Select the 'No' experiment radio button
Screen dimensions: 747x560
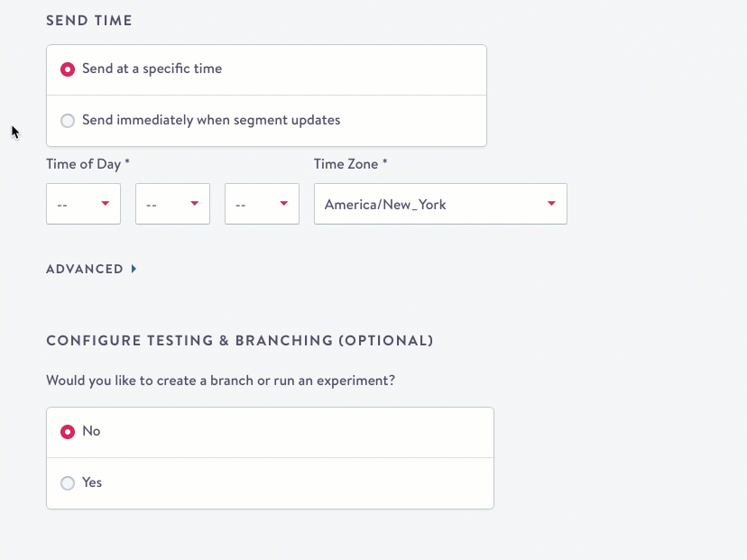pos(68,432)
